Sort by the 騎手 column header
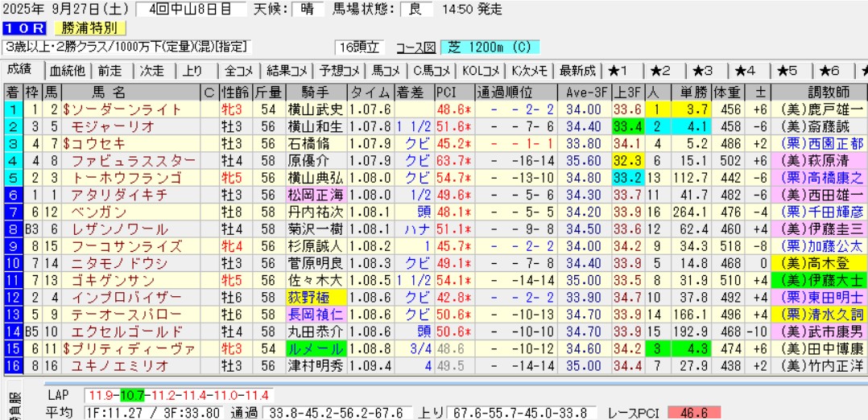Screen dimensions: 868x420 point(315,91)
